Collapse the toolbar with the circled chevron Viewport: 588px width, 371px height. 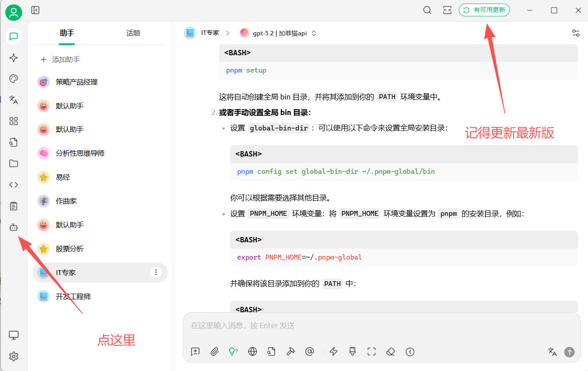410,352
